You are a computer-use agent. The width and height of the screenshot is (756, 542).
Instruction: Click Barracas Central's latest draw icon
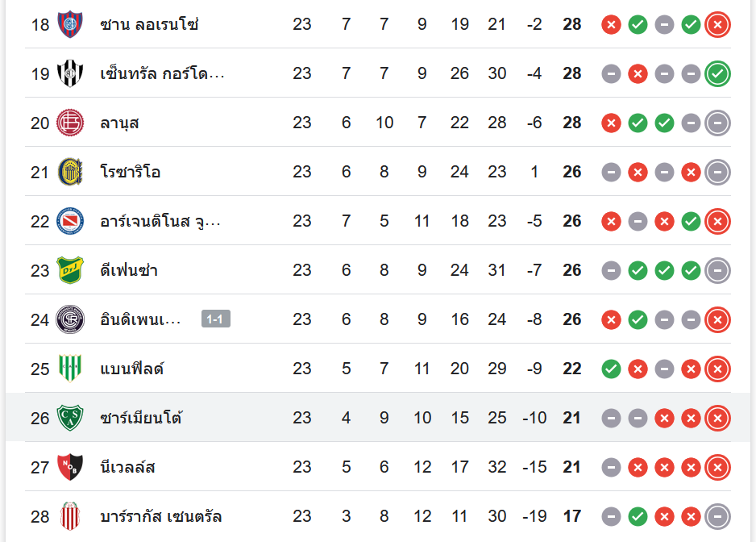click(x=717, y=516)
